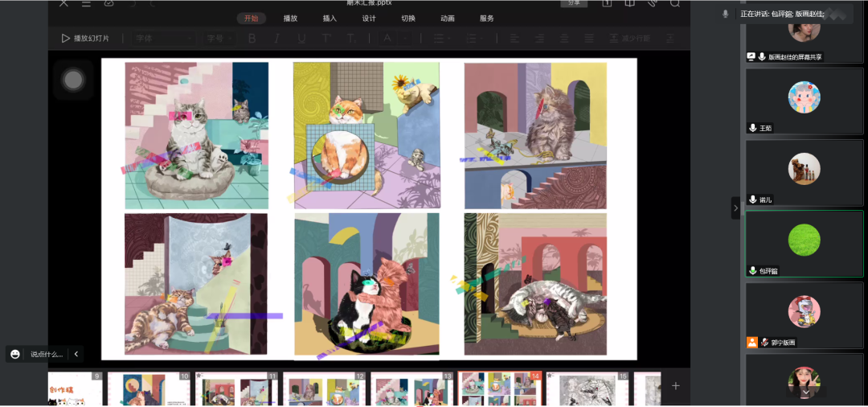The image size is (868, 407).
Task: Open the reading view book icon
Action: [x=629, y=2]
